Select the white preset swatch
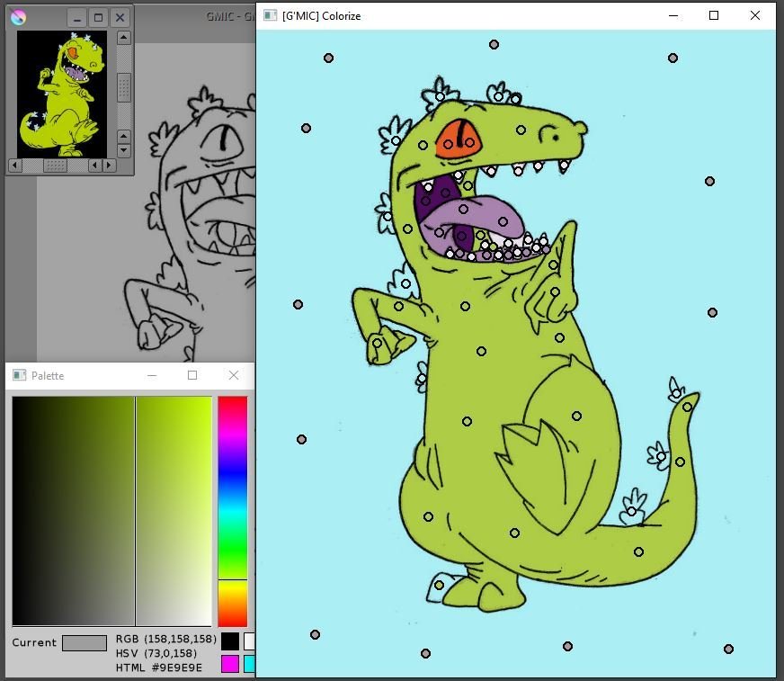The width and height of the screenshot is (784, 681). (x=249, y=641)
